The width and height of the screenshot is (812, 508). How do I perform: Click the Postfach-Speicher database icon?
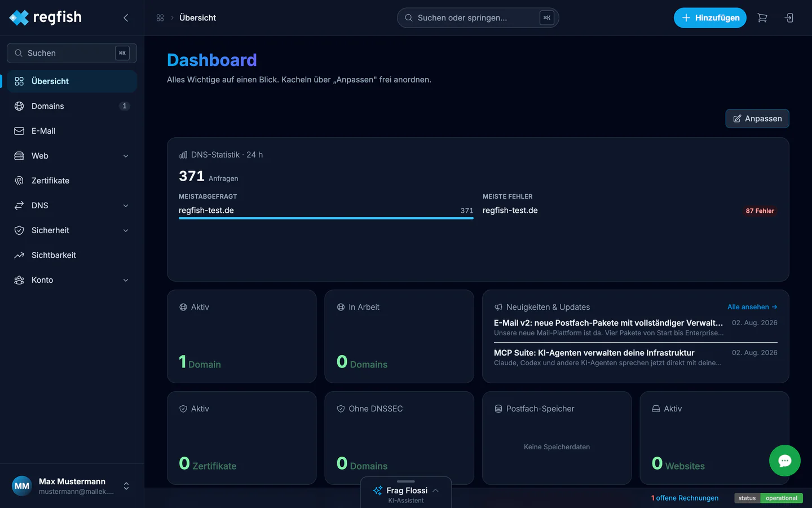498,409
